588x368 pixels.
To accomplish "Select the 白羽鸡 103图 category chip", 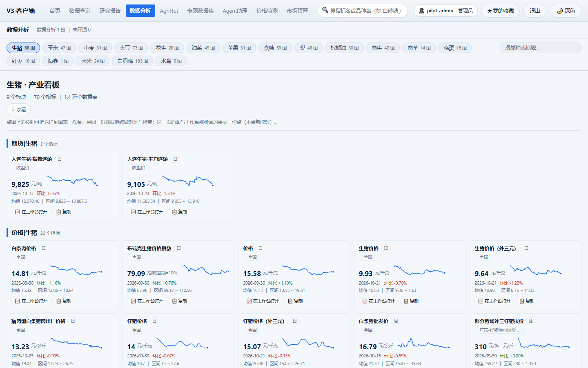I will pos(132,61).
